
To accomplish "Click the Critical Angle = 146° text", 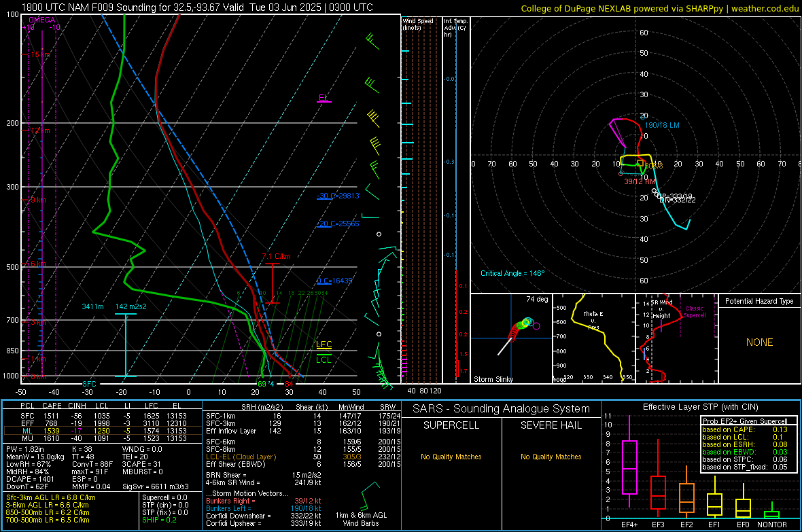I will 512,274.
